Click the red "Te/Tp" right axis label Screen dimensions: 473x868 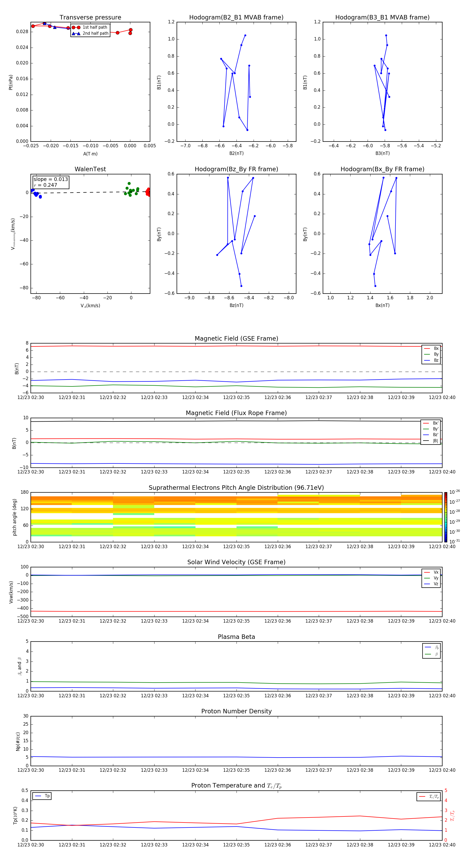tap(452, 815)
